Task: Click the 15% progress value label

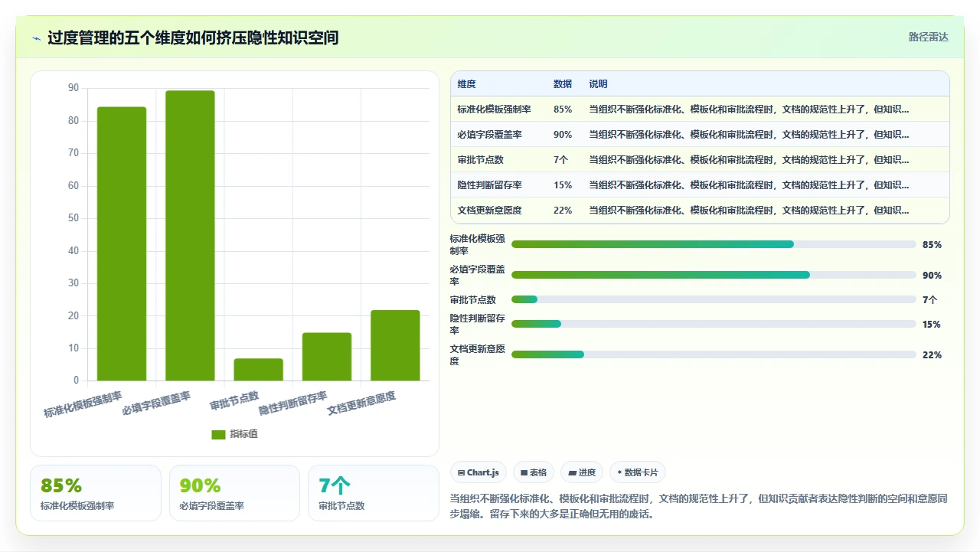Action: click(x=932, y=325)
